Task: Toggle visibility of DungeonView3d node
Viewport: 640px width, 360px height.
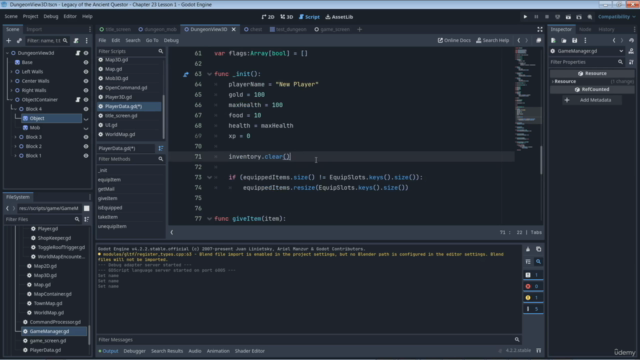Action: [x=86, y=53]
